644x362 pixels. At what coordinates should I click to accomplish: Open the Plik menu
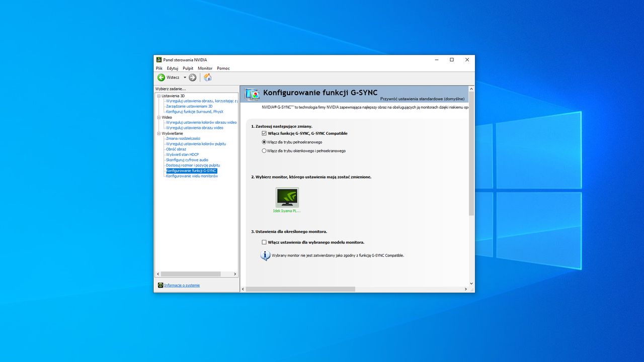point(159,68)
